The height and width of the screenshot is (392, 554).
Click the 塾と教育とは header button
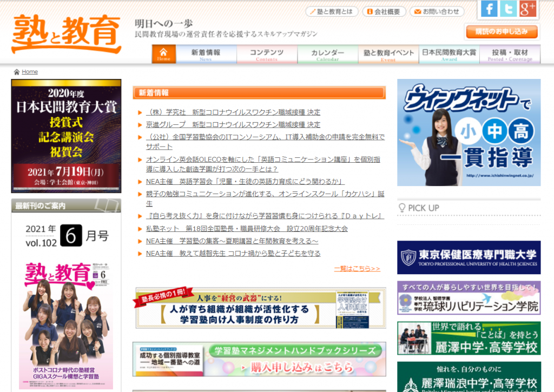pyautogui.click(x=332, y=12)
